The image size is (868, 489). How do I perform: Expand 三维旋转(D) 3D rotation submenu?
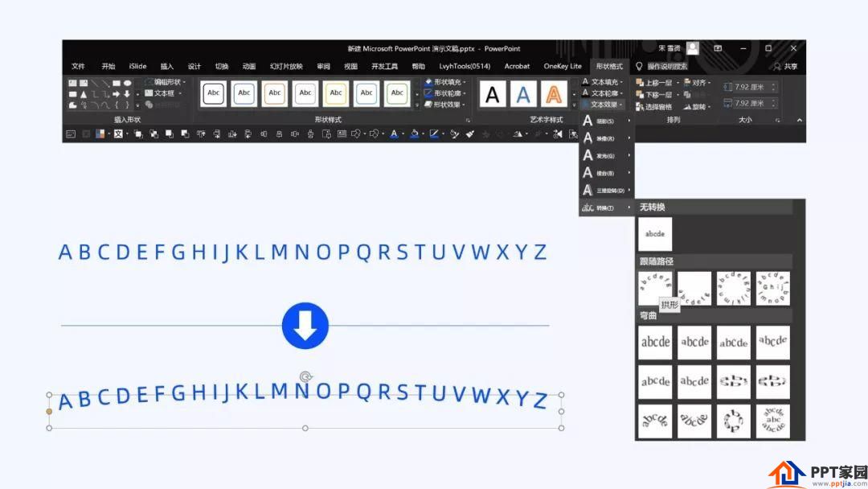pyautogui.click(x=606, y=190)
